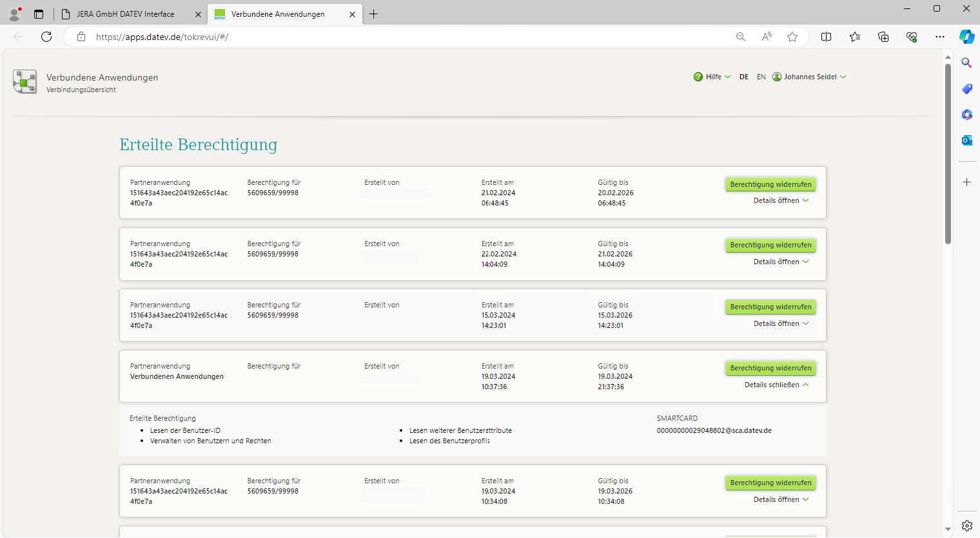Expand details of the 21.02.2024 permission
Viewport: 980px width, 538px height.
(781, 200)
